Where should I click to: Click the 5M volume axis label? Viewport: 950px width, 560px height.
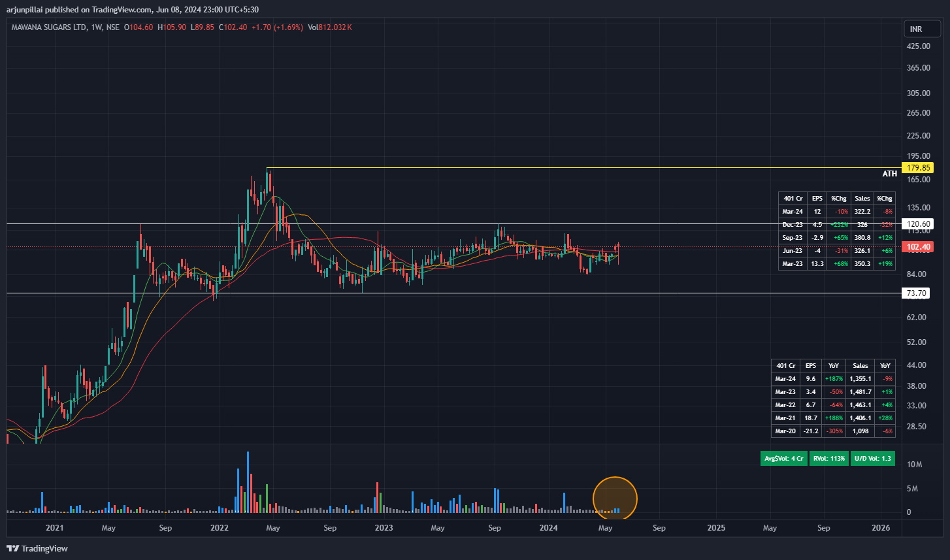click(913, 489)
